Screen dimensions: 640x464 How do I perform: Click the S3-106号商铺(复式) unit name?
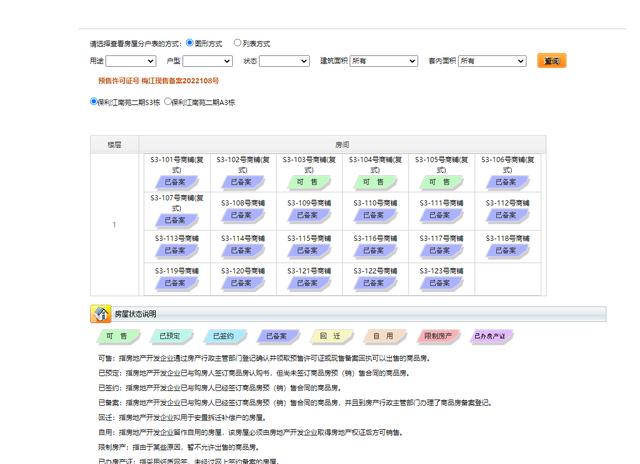click(507, 164)
